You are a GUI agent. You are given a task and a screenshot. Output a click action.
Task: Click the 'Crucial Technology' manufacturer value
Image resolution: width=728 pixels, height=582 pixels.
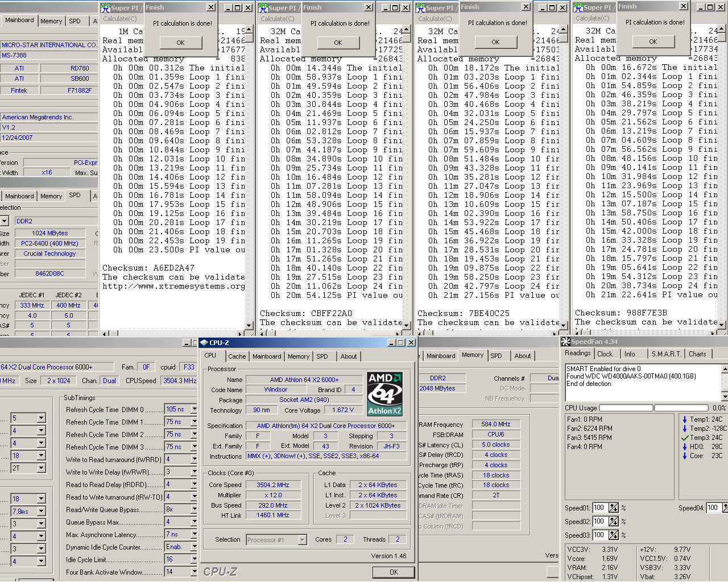tap(49, 254)
